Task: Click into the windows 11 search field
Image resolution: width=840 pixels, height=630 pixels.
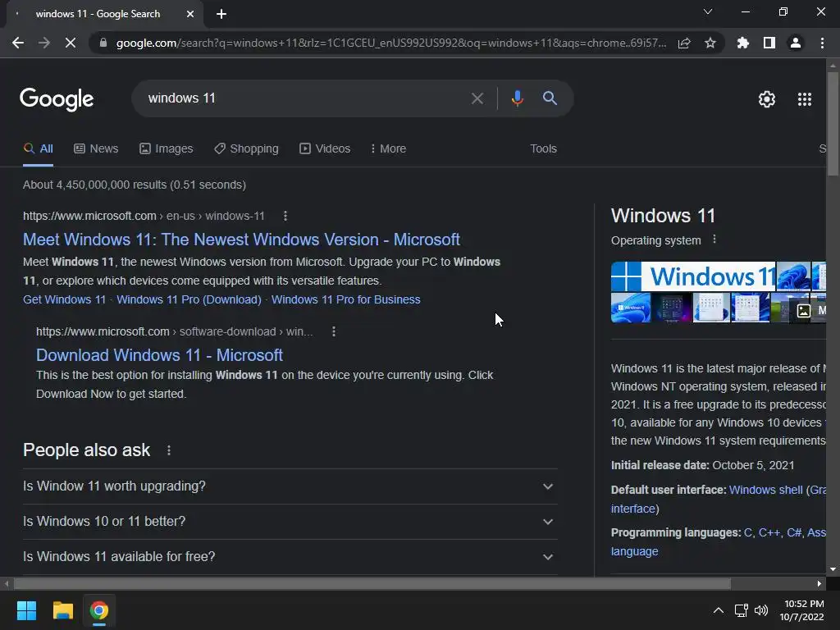Action: click(300, 98)
